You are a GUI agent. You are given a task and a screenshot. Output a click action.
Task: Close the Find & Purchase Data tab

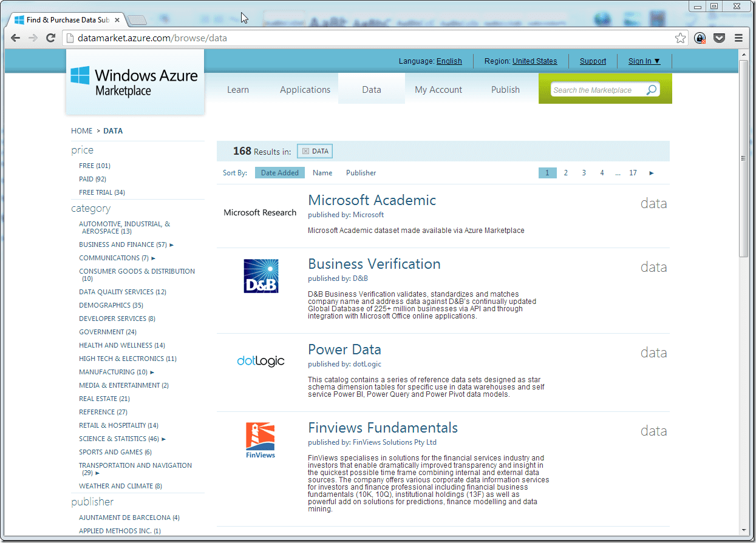(x=117, y=20)
